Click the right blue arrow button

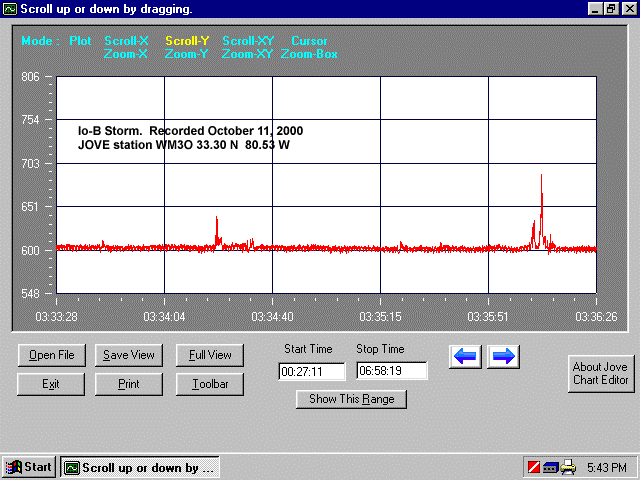[503, 355]
